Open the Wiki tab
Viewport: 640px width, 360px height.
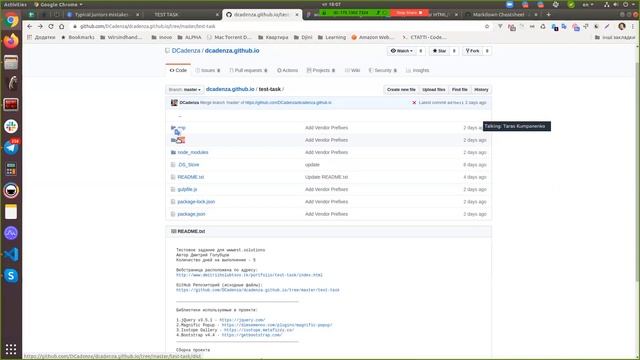[x=353, y=70]
